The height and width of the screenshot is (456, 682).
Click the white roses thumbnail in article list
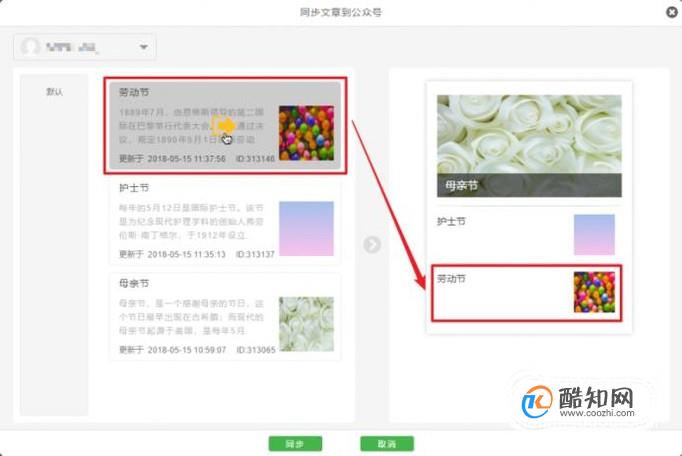click(307, 324)
